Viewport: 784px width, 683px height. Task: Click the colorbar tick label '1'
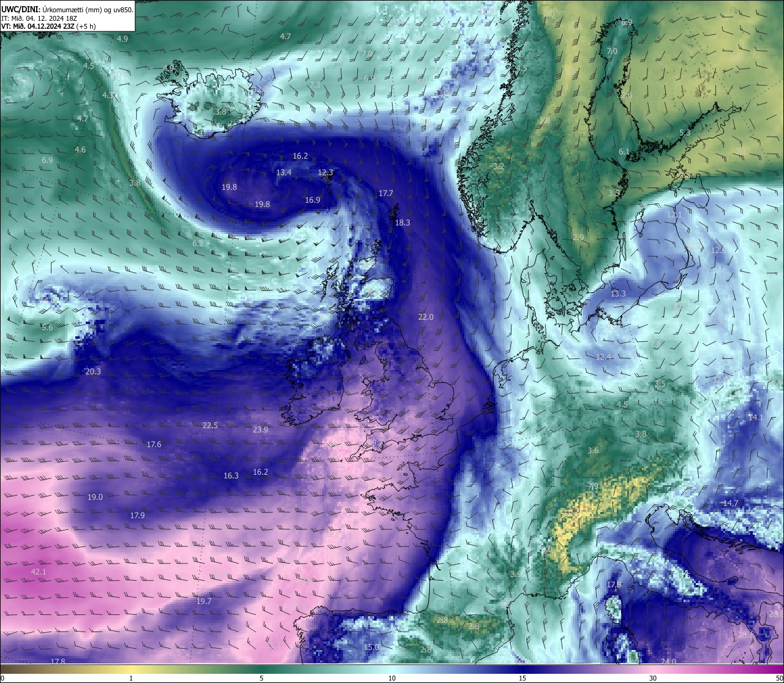pyautogui.click(x=131, y=678)
